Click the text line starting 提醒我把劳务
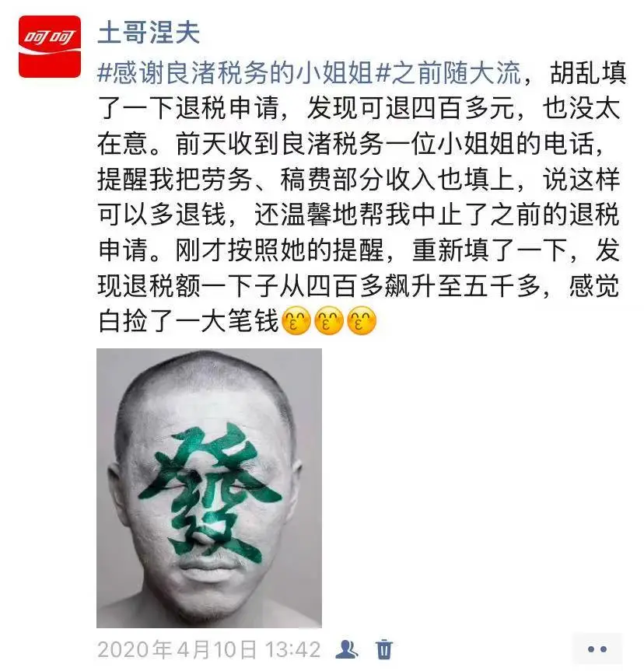This screenshot has height=671, width=644. pyautogui.click(x=359, y=179)
